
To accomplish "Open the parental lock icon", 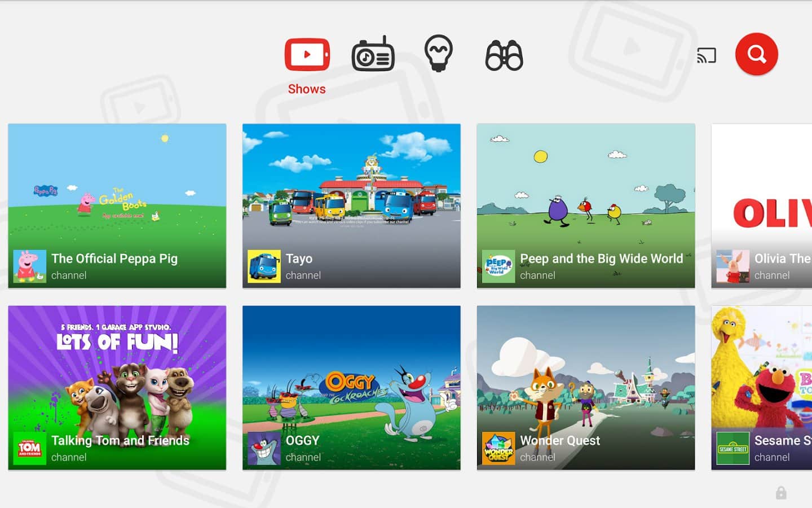I will click(x=780, y=493).
